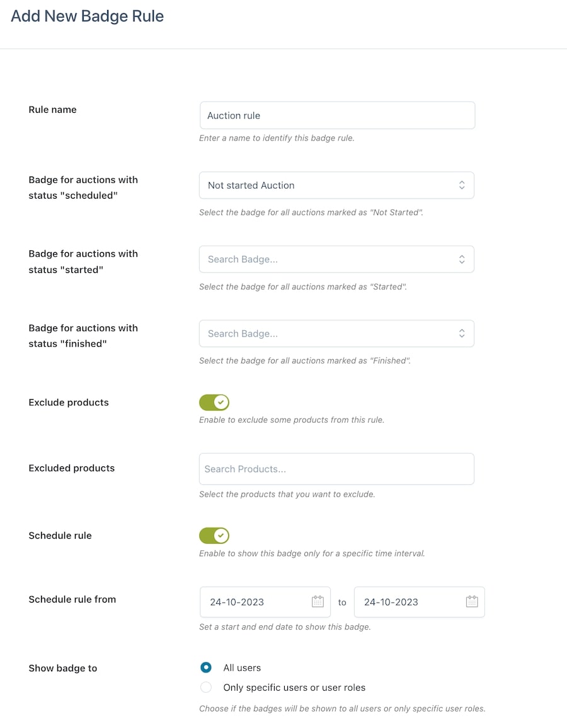
Task: Click the Exclude products label
Action: click(x=69, y=403)
